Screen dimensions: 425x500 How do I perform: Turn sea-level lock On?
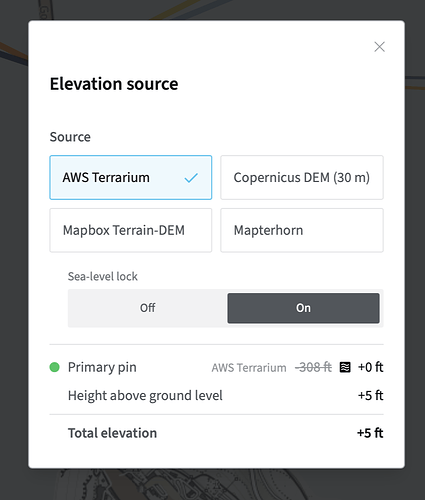(x=303, y=308)
